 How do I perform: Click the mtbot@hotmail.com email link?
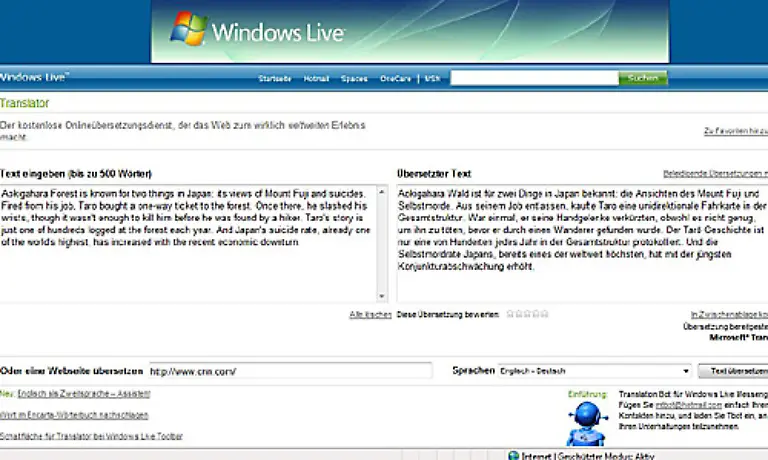click(689, 405)
